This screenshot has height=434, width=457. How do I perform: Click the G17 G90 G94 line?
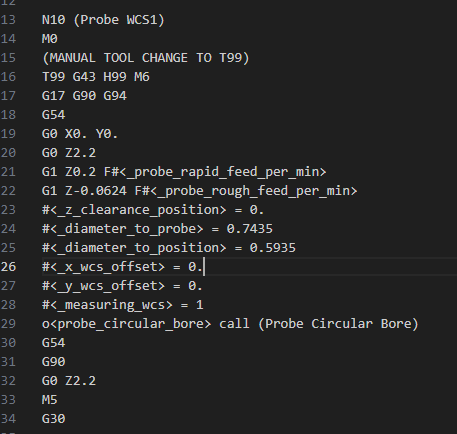(x=84, y=96)
